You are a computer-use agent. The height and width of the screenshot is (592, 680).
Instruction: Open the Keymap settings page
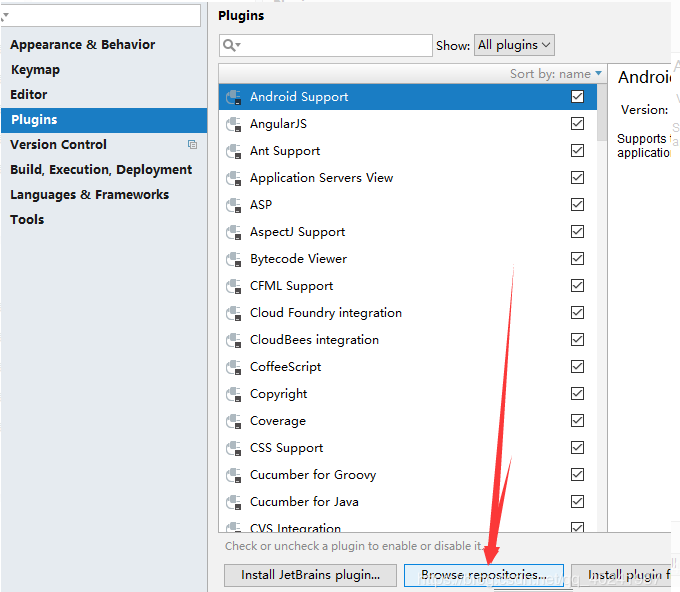click(x=35, y=70)
